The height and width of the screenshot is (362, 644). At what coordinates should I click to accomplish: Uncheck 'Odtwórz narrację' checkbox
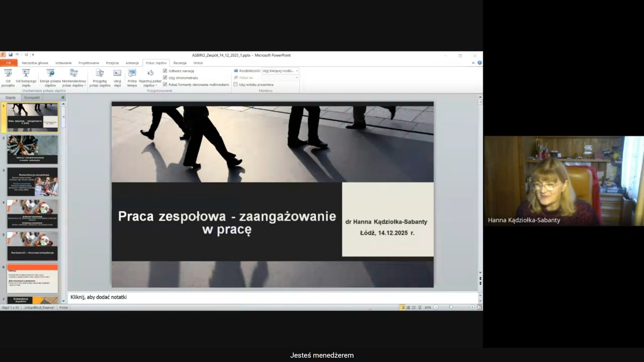tap(165, 71)
